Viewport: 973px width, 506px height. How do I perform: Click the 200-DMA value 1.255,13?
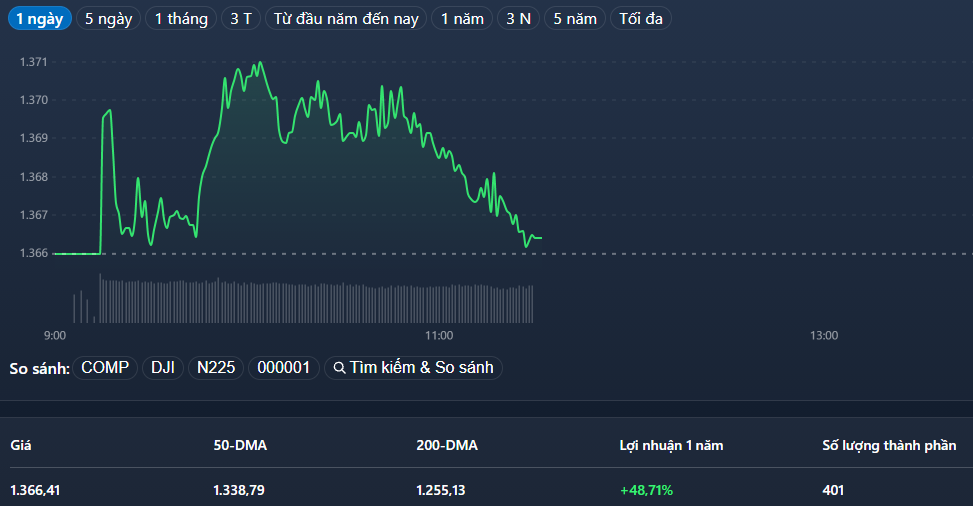[441, 490]
